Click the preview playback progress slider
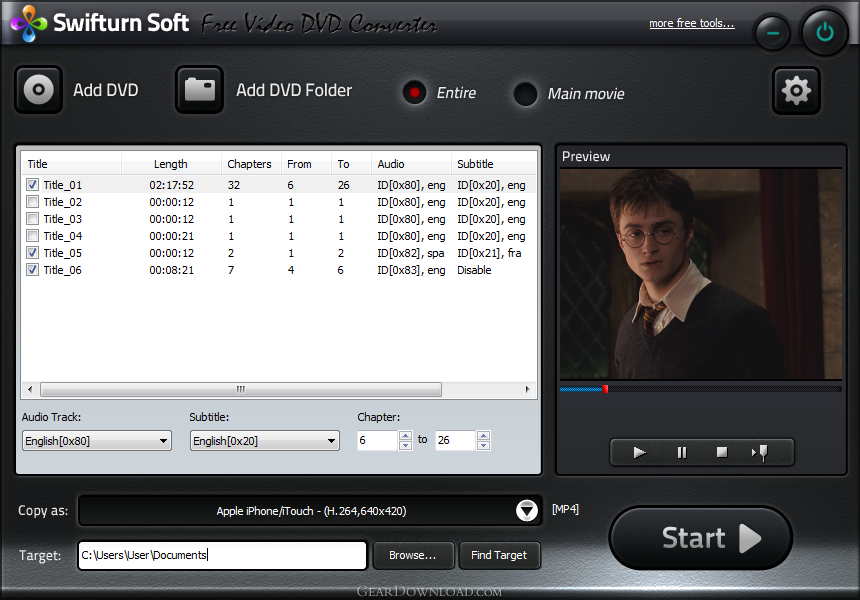This screenshot has height=600, width=860. [700, 389]
